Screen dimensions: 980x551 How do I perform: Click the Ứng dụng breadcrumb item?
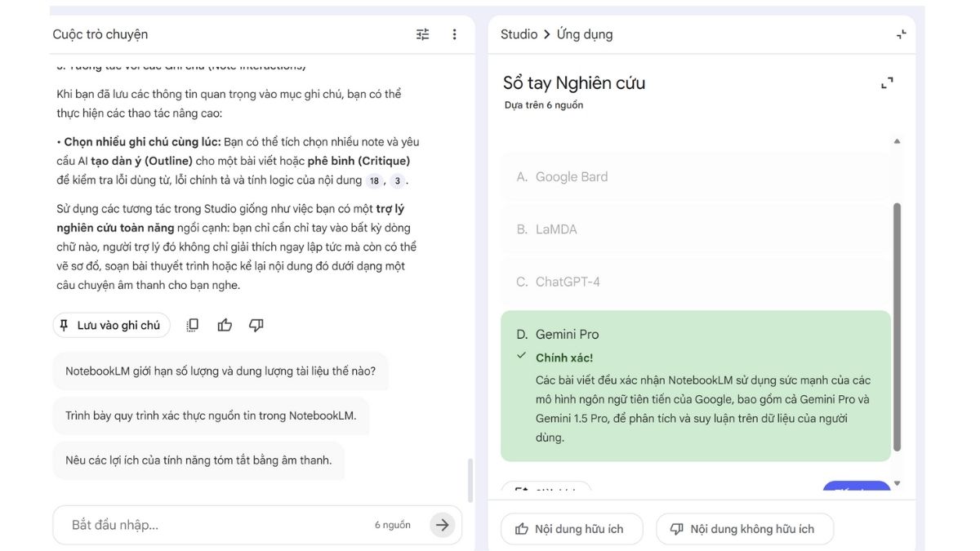585,34
